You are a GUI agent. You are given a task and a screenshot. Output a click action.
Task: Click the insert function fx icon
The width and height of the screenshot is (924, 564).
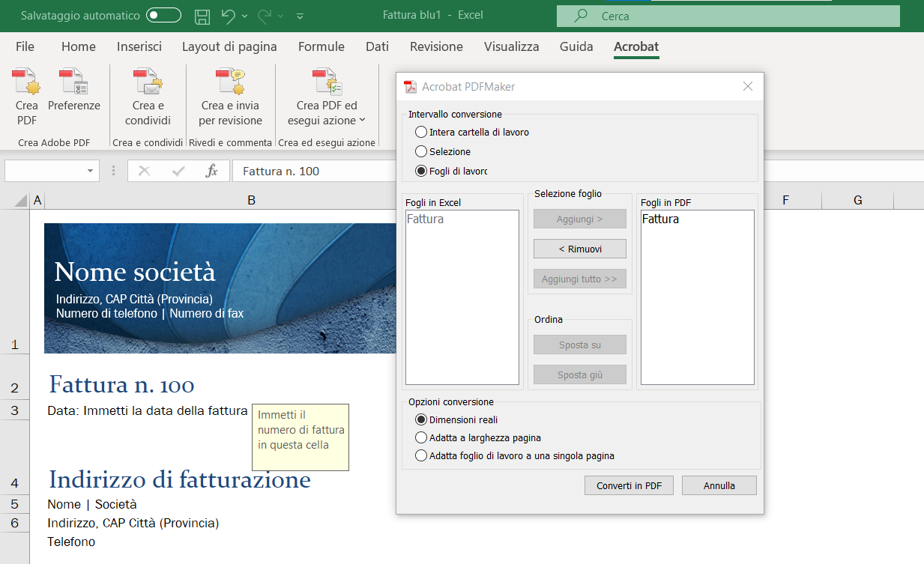pyautogui.click(x=211, y=172)
